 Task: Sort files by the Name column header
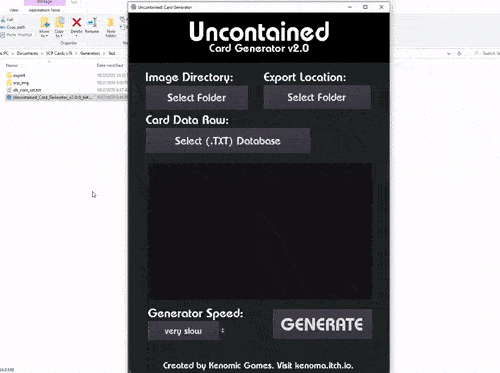coord(12,66)
